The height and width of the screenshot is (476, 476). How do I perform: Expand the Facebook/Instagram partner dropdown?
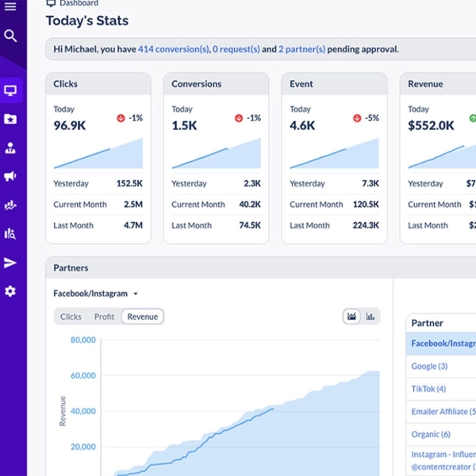[95, 294]
